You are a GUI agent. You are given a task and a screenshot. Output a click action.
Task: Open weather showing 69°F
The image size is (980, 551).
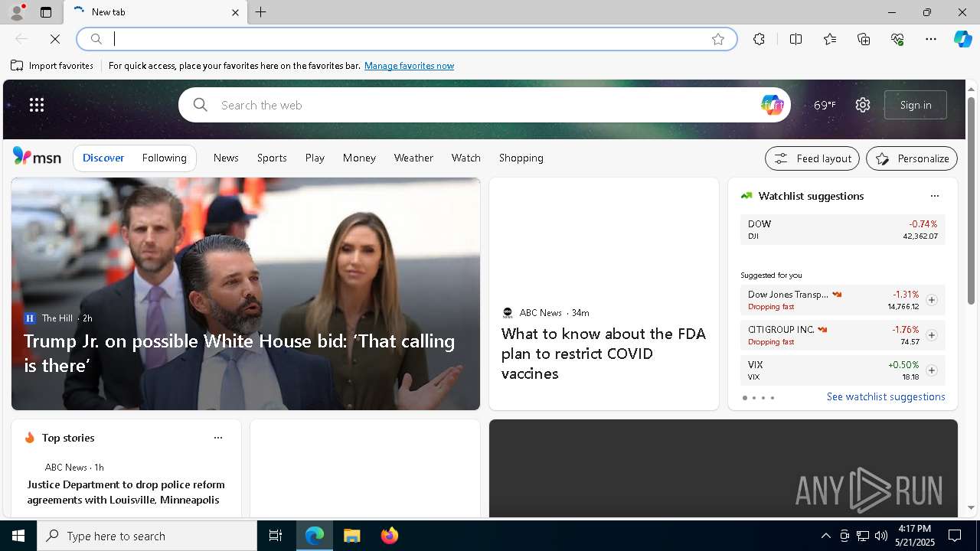(x=825, y=105)
